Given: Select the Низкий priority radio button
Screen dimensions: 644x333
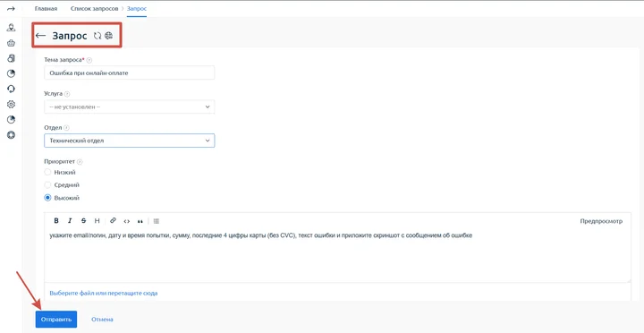Looking at the screenshot, I should click(x=47, y=172).
